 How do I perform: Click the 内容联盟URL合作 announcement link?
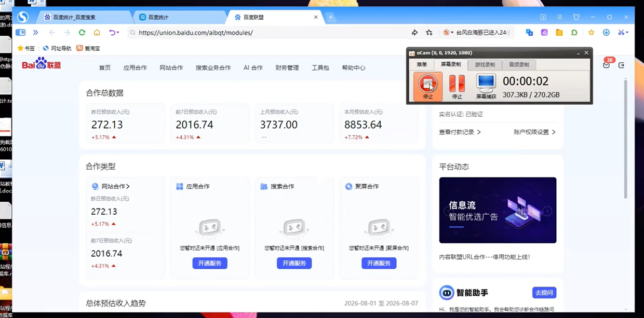[484, 257]
